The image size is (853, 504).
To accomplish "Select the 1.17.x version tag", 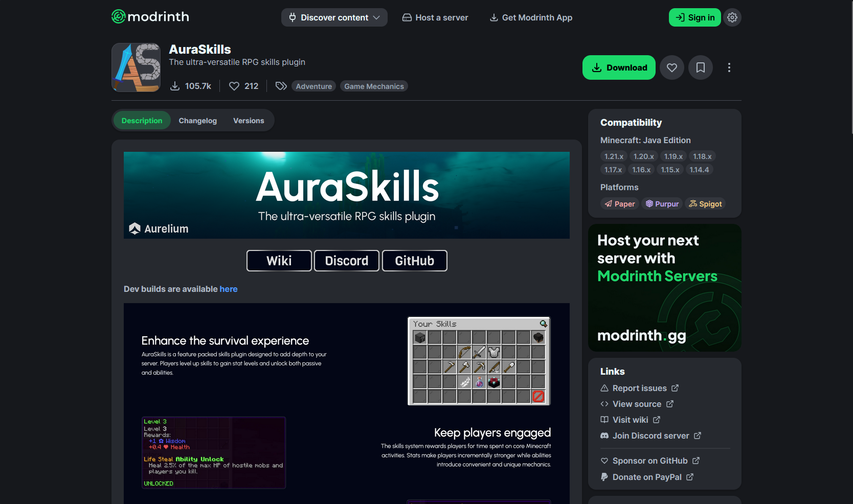I will 613,170.
